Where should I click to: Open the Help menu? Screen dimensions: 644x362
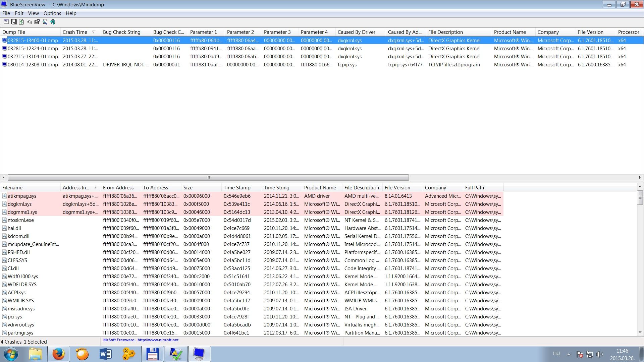71,13
